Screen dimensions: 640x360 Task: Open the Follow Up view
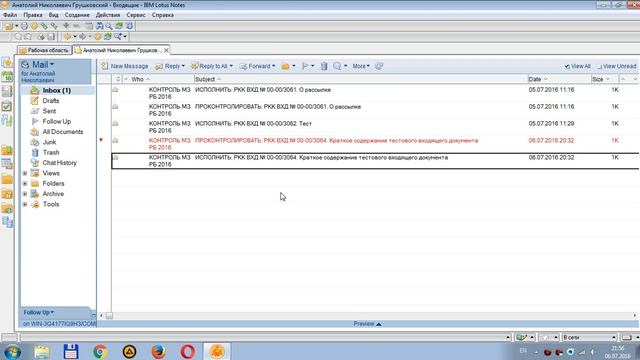tap(57, 121)
